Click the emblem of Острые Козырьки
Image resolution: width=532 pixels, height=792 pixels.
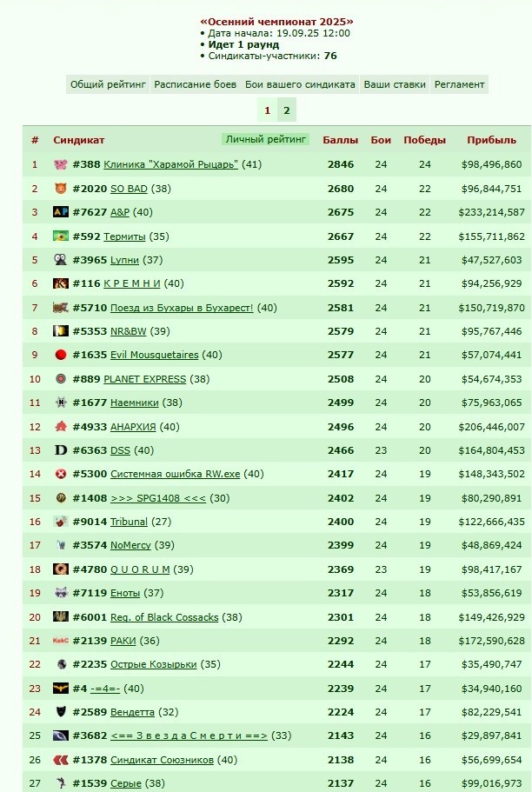[61, 664]
